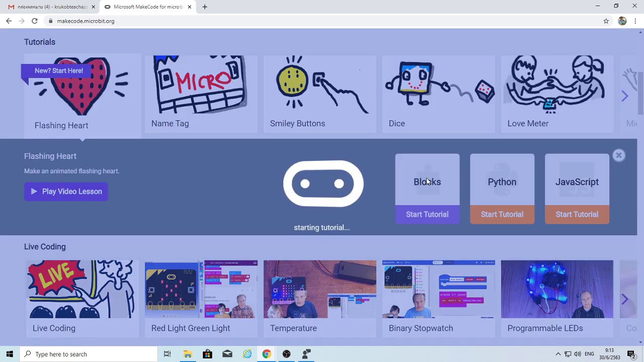Open the taskbar clock and date
The height and width of the screenshot is (362, 644).
point(609,354)
